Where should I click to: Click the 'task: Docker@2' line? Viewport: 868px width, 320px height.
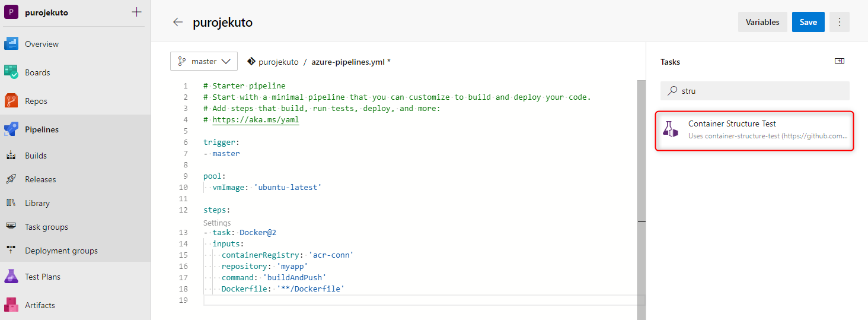pyautogui.click(x=240, y=232)
